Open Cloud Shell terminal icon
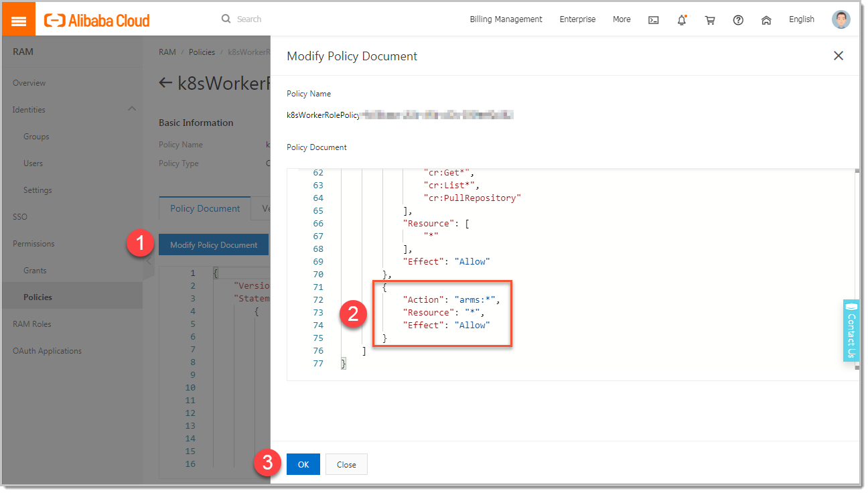Screen dimensions: 868x493 [x=654, y=20]
